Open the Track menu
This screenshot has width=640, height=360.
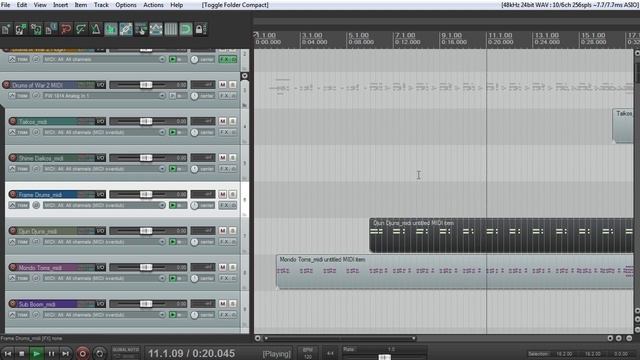[x=101, y=5]
